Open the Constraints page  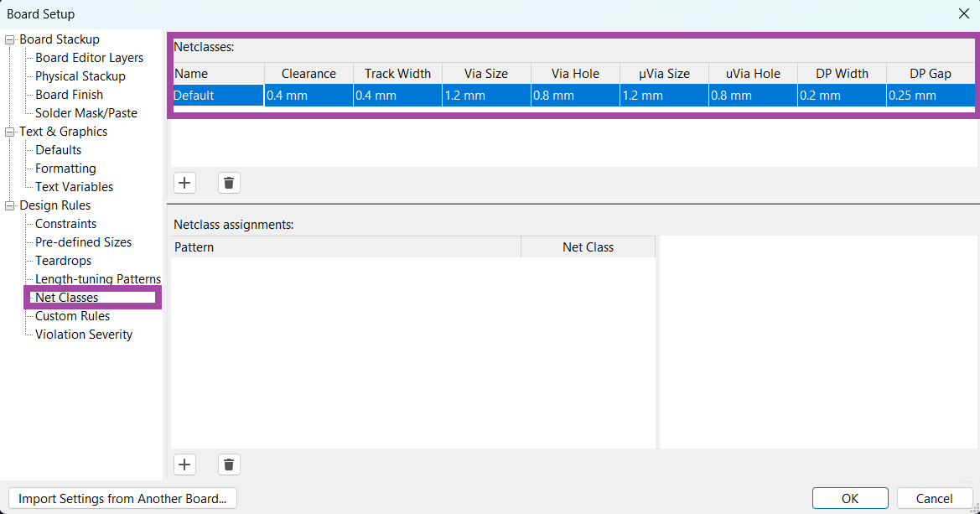pyautogui.click(x=65, y=224)
